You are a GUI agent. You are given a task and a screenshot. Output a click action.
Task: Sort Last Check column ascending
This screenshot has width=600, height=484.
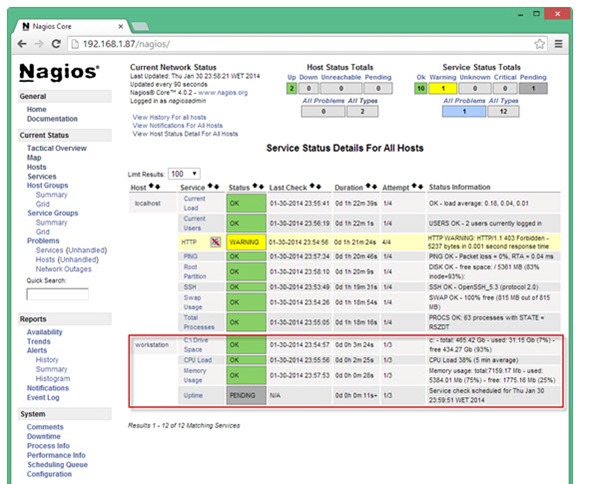[312, 186]
